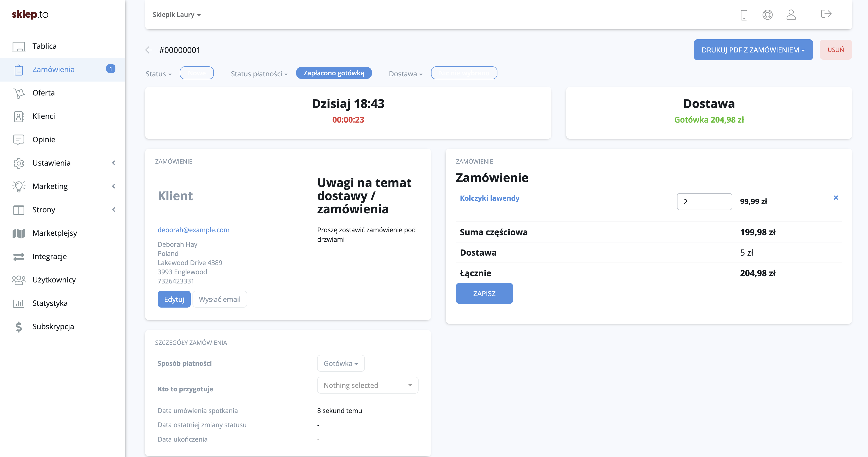Open the Kto to przygotuje select box
The width and height of the screenshot is (868, 457).
(367, 385)
